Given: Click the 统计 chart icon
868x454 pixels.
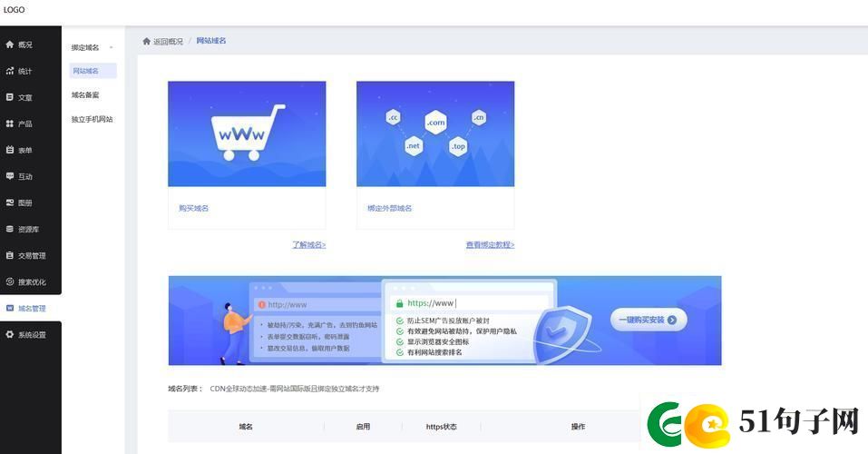Looking at the screenshot, I should (x=9, y=71).
